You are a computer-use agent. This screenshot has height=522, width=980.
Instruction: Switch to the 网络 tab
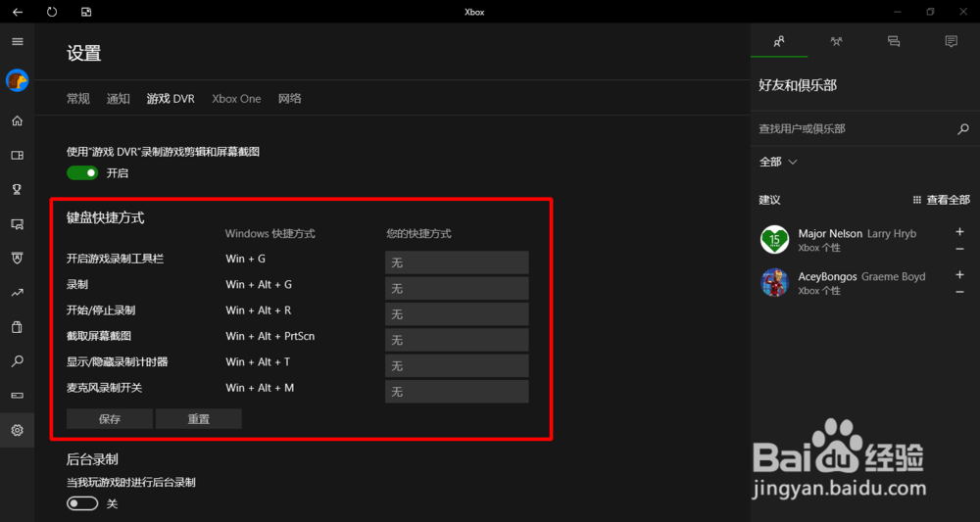[x=290, y=99]
